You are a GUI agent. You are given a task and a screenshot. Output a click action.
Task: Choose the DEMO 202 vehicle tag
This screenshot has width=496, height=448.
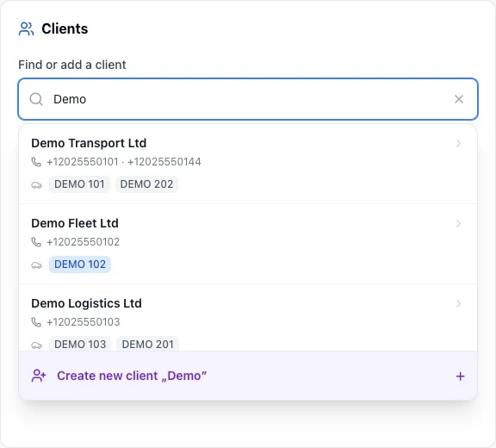click(x=146, y=184)
